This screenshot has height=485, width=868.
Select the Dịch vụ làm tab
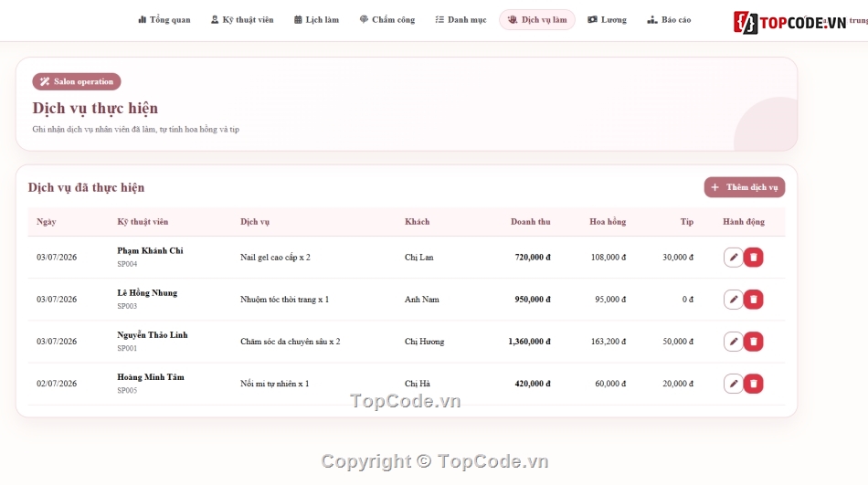(x=537, y=20)
